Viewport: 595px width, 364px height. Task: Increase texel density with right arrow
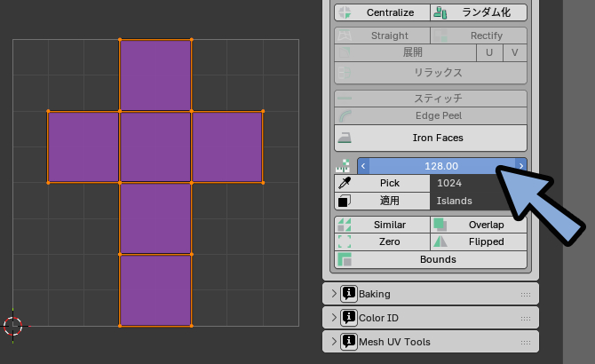[x=520, y=166]
